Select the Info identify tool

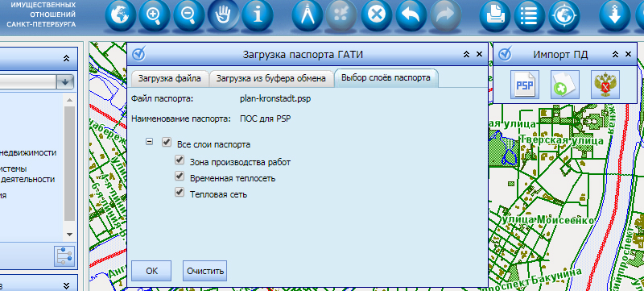click(x=258, y=16)
